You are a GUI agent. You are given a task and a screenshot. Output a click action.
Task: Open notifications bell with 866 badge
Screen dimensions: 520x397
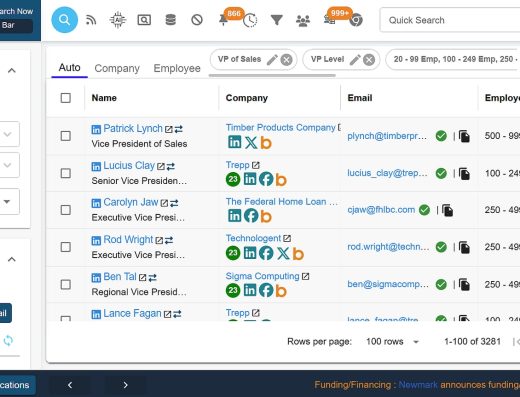point(224,20)
